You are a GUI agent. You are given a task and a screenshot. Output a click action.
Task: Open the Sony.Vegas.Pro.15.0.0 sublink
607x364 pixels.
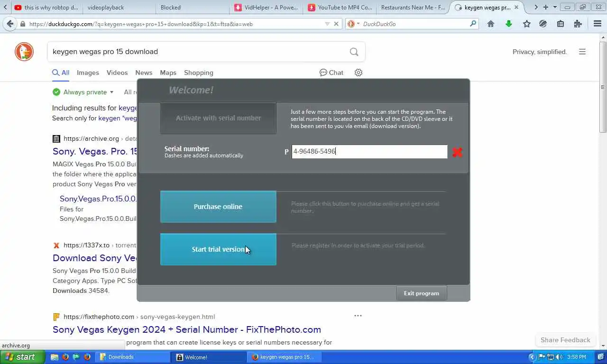coord(98,199)
